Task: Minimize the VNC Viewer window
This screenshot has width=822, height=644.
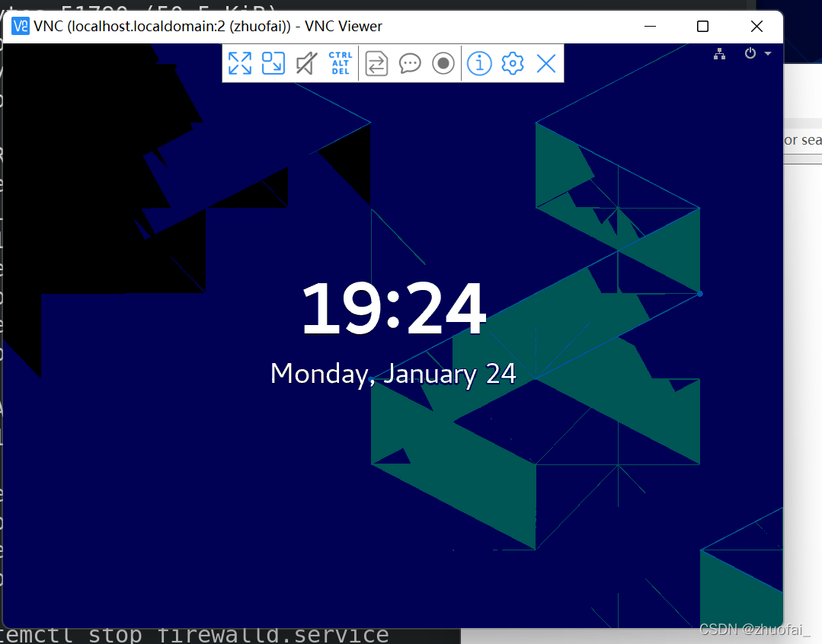Action: click(x=650, y=26)
